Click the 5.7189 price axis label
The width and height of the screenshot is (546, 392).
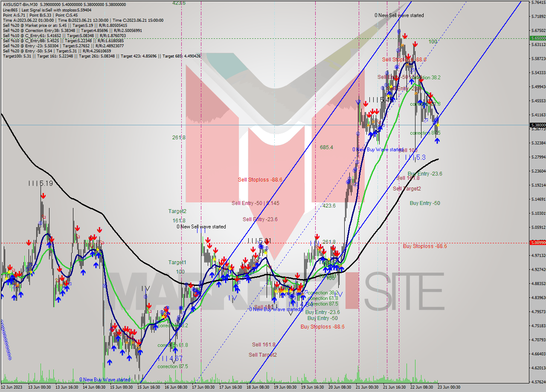tap(538, 16)
